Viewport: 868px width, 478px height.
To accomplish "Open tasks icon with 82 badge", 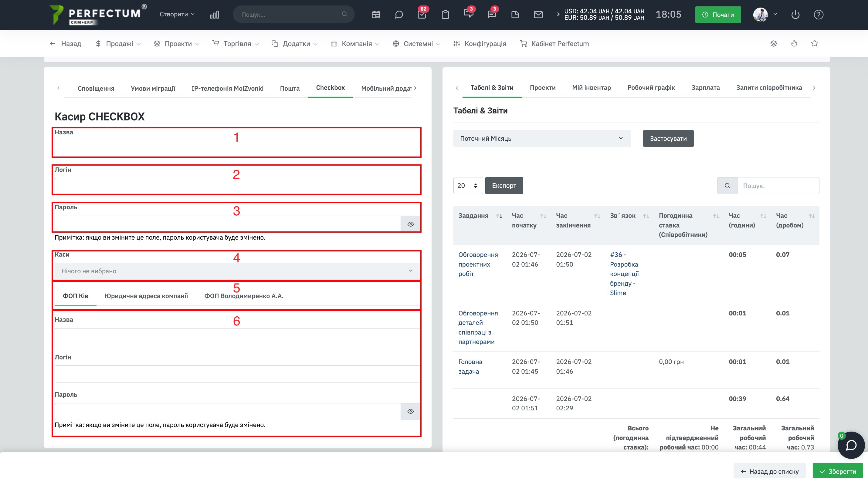I will [x=422, y=15].
